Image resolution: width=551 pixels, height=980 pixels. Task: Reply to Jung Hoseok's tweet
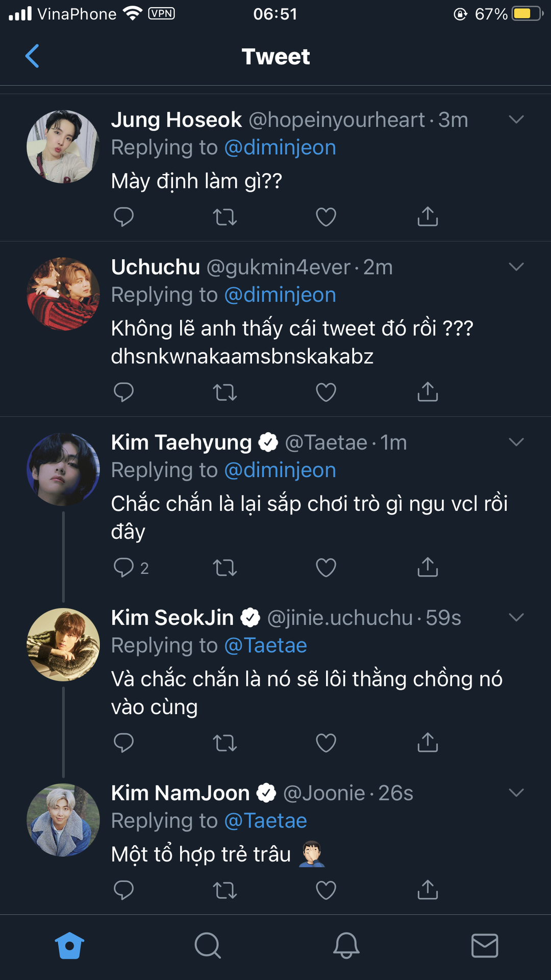[123, 217]
